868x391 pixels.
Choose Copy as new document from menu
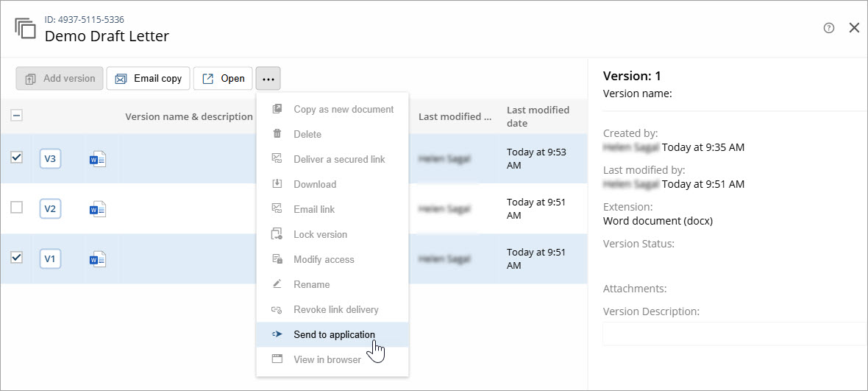[332, 109]
